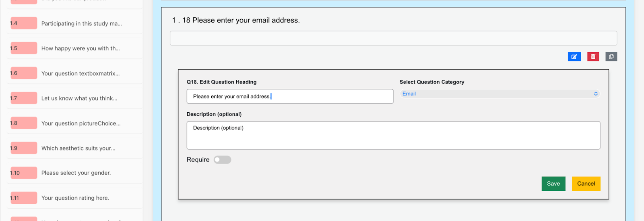Open the rating question 1.11

(75, 198)
